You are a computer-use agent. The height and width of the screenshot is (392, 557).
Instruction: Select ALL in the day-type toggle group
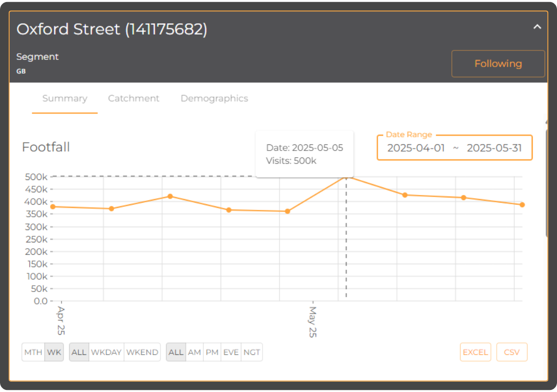tap(79, 352)
